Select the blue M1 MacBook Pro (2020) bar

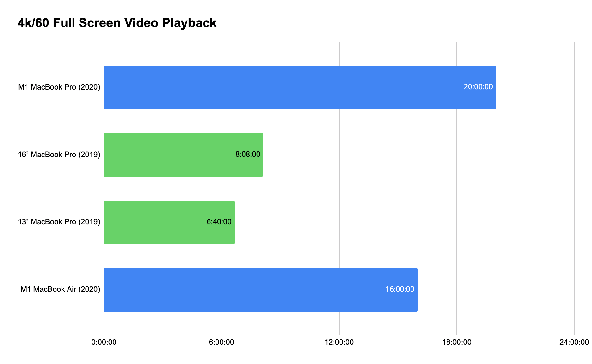[300, 87]
